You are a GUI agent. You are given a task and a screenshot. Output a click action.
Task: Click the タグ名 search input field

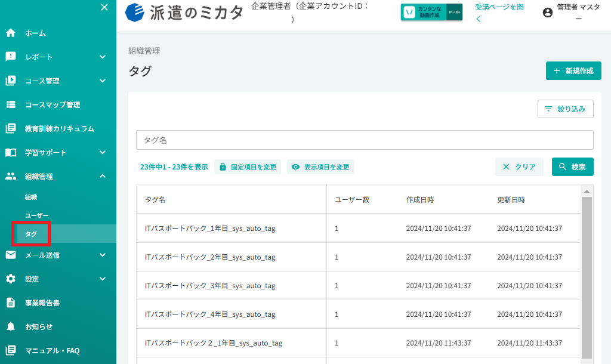(x=365, y=140)
